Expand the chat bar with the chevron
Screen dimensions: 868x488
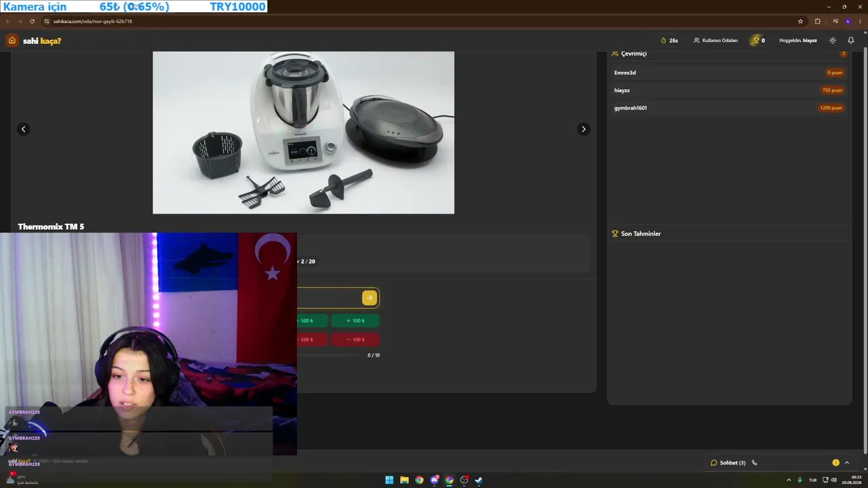pos(847,463)
